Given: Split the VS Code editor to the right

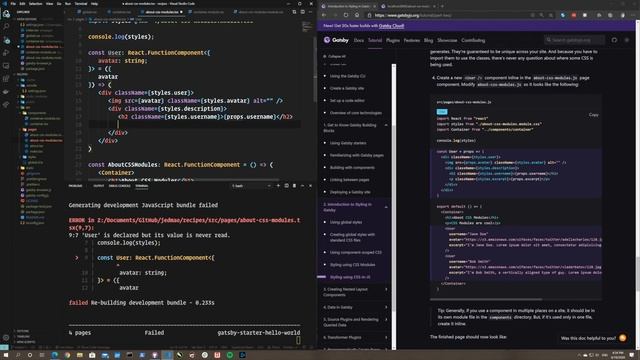Looking at the screenshot, I should pos(302,12).
